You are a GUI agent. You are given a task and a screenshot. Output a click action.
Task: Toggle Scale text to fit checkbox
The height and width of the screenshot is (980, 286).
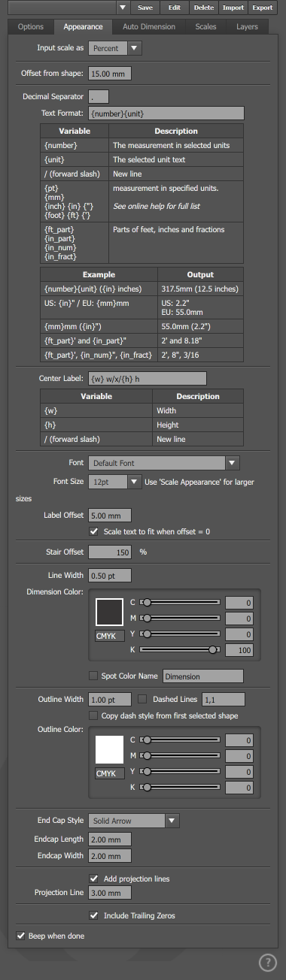(x=94, y=531)
